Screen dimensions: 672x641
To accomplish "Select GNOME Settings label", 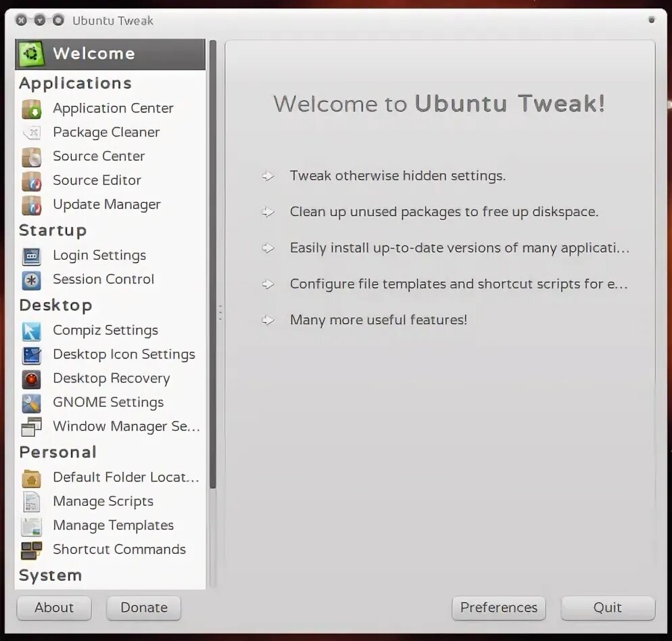I will 108,402.
